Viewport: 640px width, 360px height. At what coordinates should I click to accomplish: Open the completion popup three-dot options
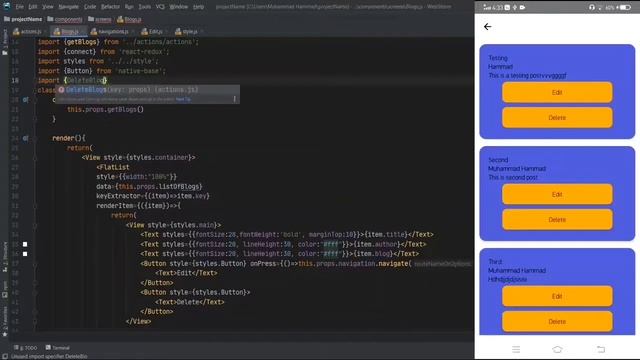[234, 99]
